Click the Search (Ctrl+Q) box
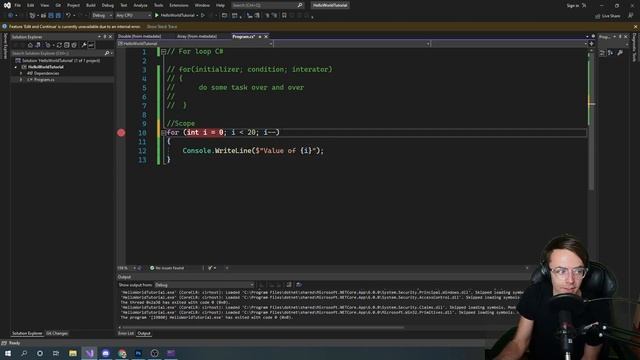The width and height of the screenshot is (640, 360). tap(267, 5)
